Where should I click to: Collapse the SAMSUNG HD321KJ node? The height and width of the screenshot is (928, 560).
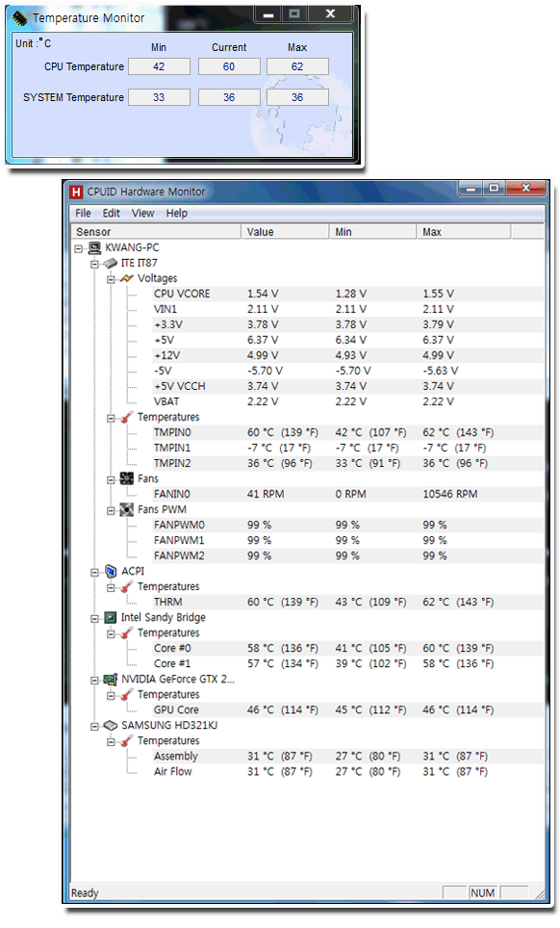click(94, 726)
